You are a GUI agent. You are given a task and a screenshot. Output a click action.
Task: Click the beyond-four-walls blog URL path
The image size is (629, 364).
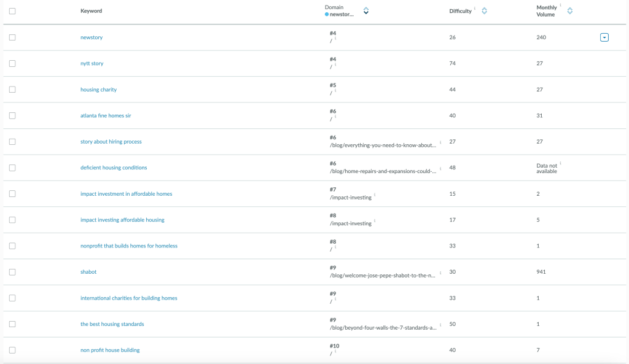pos(383,328)
